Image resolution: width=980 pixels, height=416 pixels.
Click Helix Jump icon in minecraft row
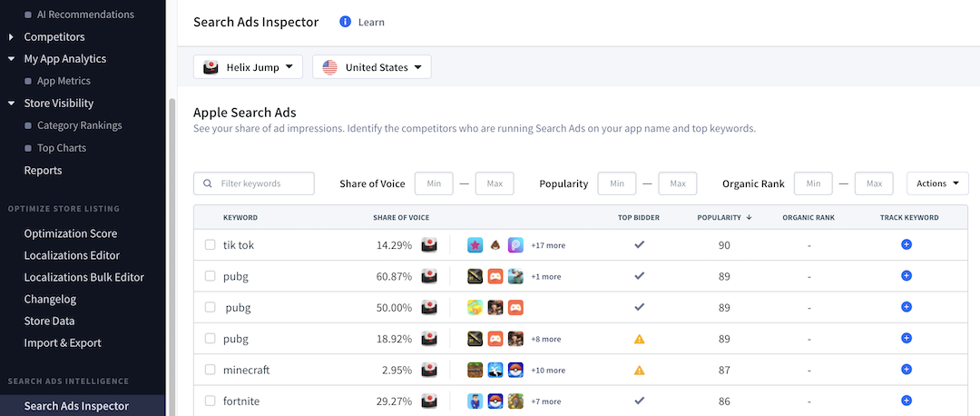428,371
